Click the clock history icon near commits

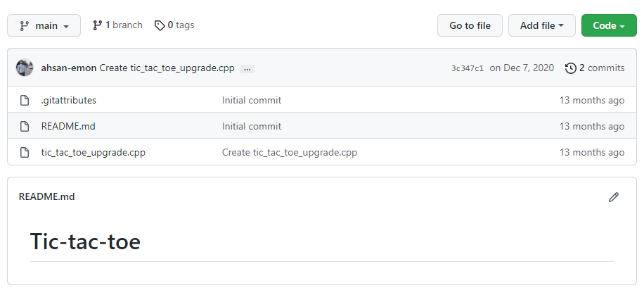click(570, 68)
